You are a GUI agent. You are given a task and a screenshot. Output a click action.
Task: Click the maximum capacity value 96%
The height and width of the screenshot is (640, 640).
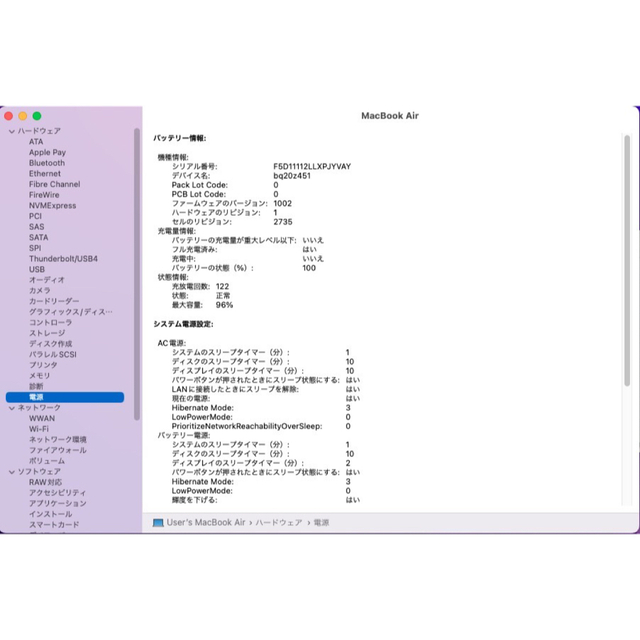pos(224,305)
